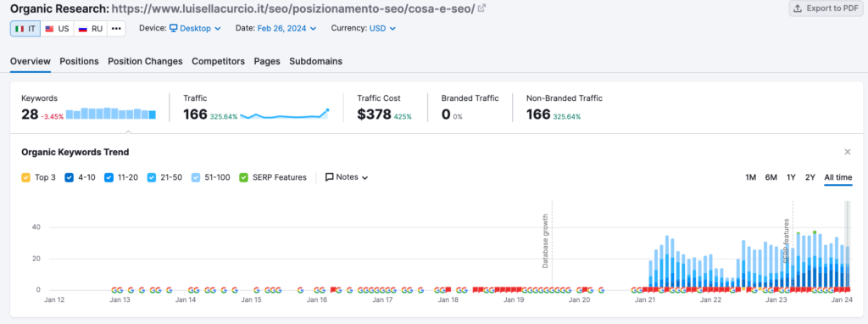Open the Notes dropdown
Viewport: 868px width, 324px height.
click(347, 177)
